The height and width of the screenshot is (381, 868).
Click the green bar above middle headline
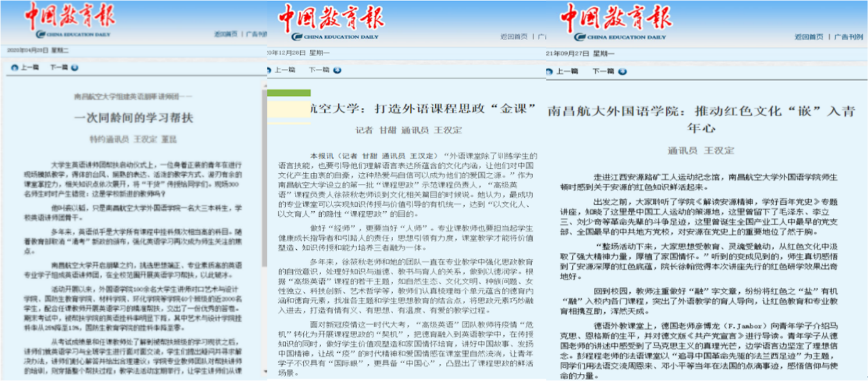coord(289,93)
